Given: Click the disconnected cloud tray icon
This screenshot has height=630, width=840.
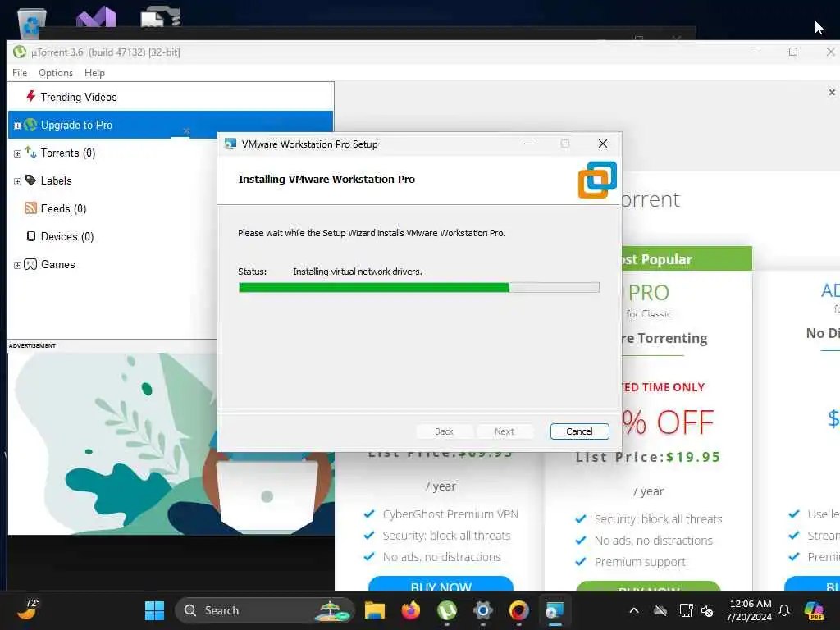Looking at the screenshot, I should pos(660,610).
